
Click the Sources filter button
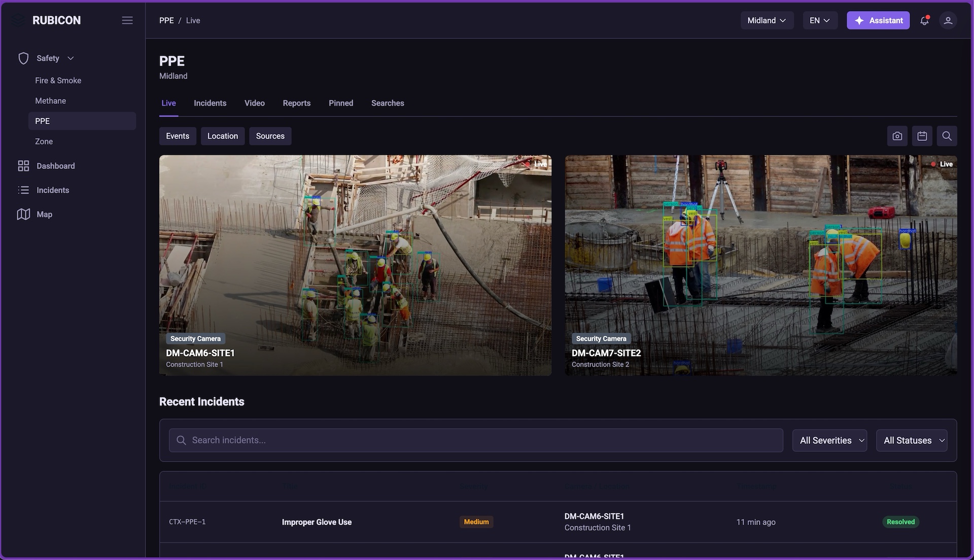[270, 136]
